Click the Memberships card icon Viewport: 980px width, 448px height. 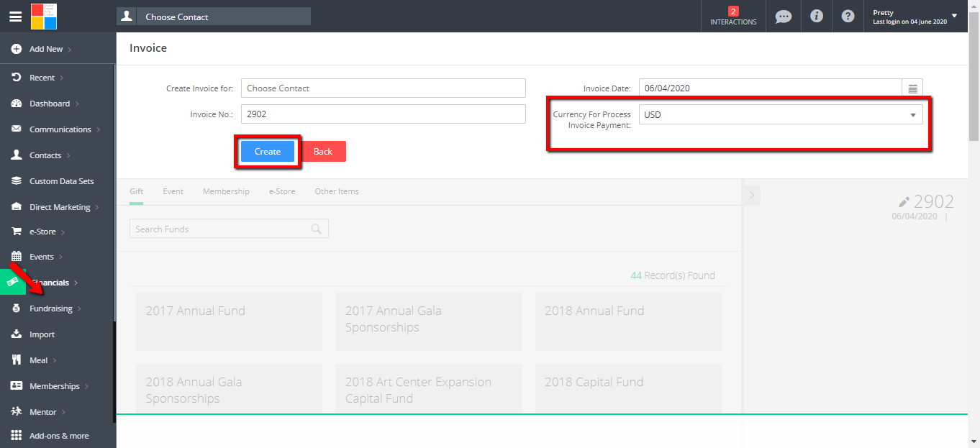pos(16,386)
